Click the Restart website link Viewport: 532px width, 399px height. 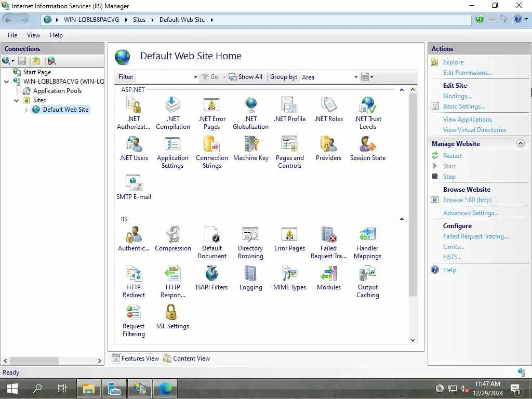[453, 156]
